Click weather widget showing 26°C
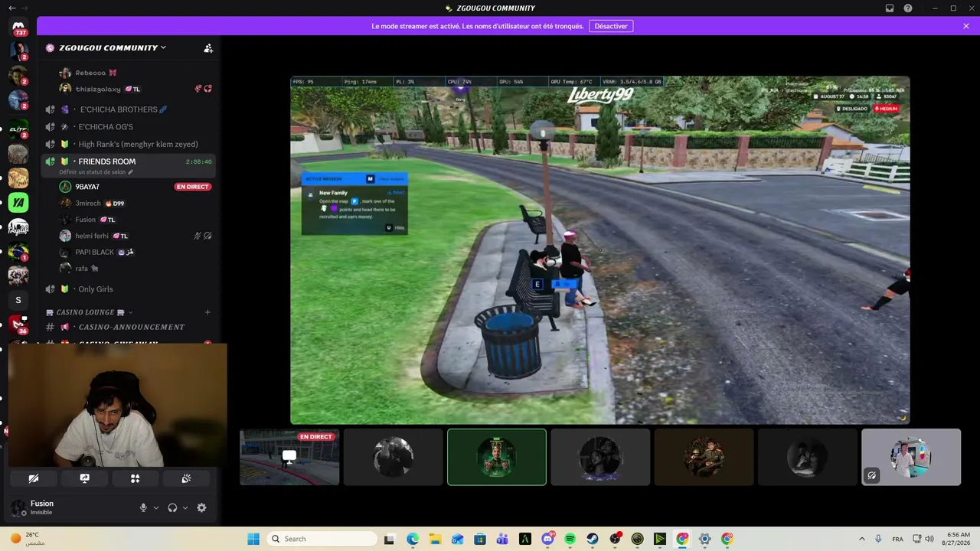The width and height of the screenshot is (980, 551). pos(29,539)
